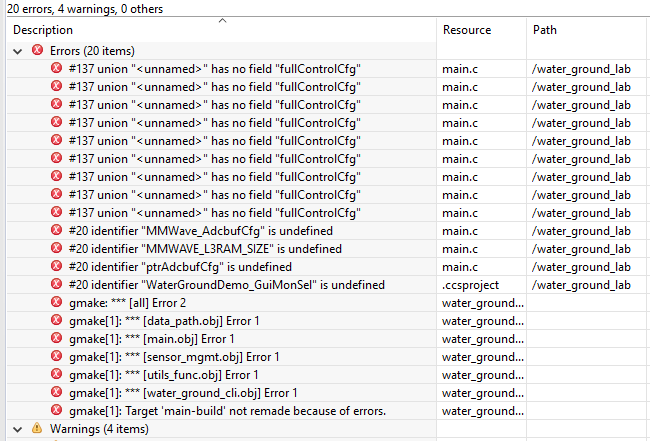This screenshot has height=441, width=650.
Task: Click the sort arrow above the Description column
Action: [222, 19]
